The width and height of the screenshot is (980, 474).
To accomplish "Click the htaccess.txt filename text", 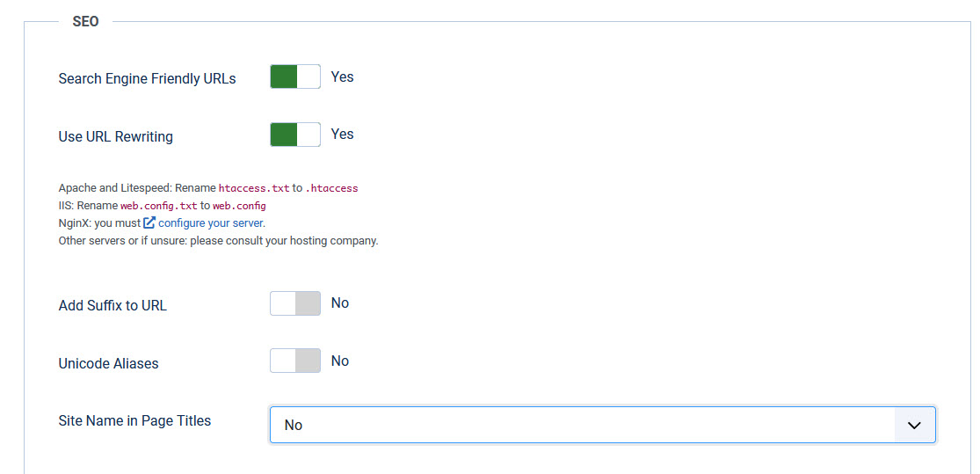I will click(x=254, y=188).
